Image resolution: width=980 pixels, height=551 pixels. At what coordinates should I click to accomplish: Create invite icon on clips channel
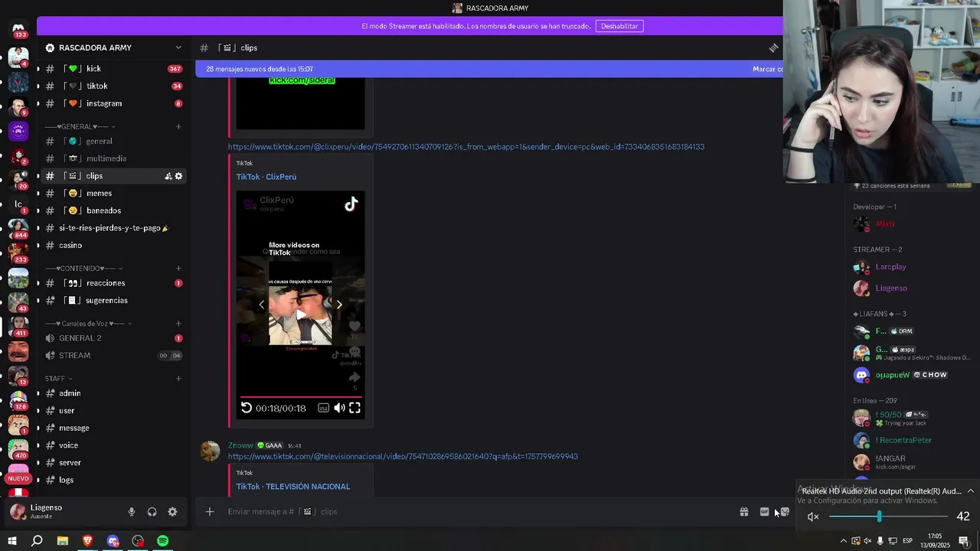coord(168,176)
